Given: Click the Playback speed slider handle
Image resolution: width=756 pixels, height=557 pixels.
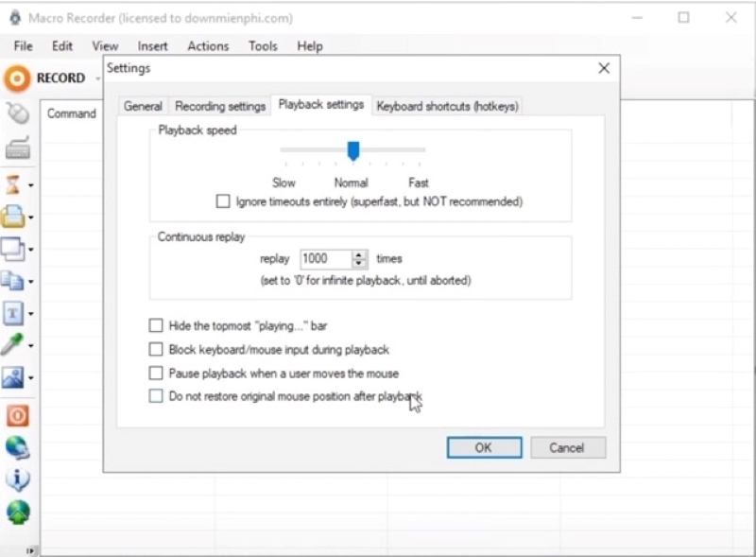Looking at the screenshot, I should pyautogui.click(x=353, y=150).
